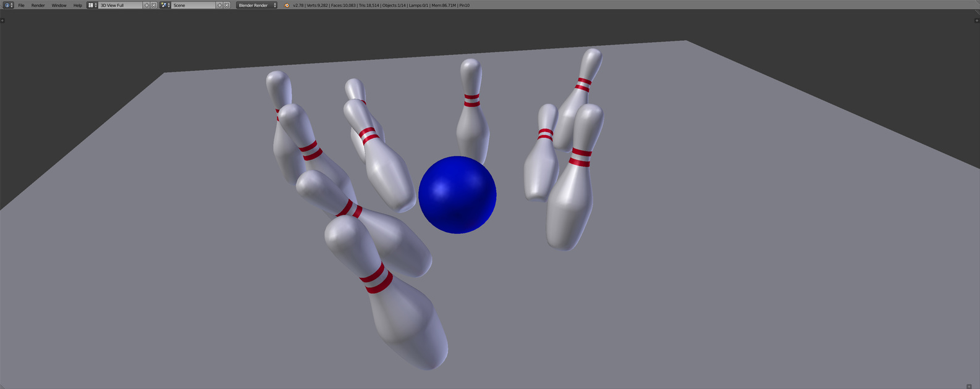Open the Window menu
980x389 pixels.
59,5
